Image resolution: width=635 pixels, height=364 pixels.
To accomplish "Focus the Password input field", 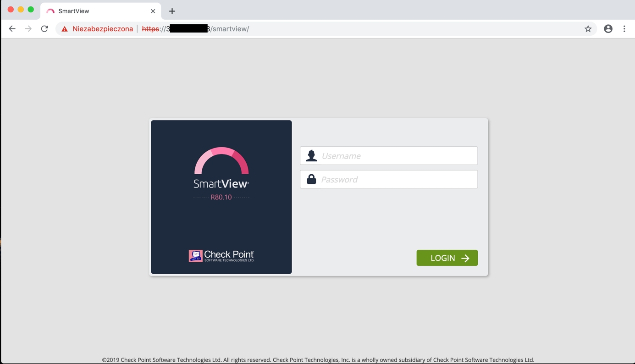I will pos(397,179).
